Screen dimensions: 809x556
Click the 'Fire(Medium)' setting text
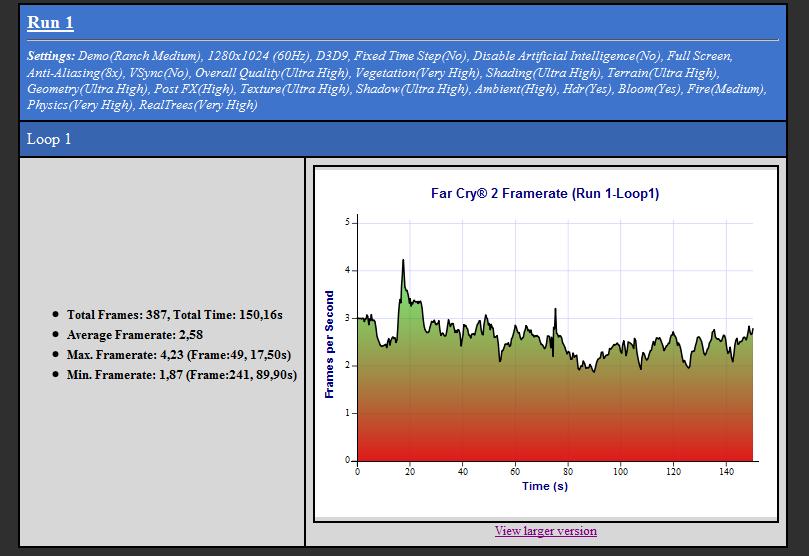(x=726, y=89)
